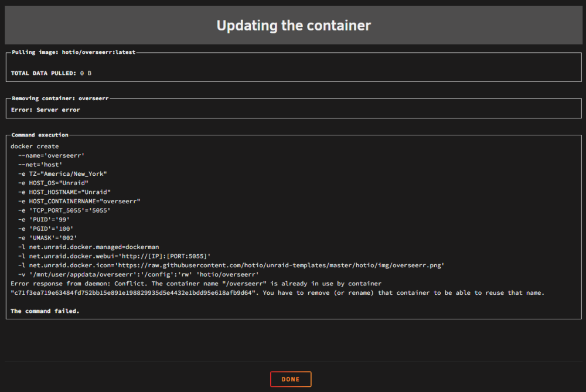The image size is (586, 392).
Task: Select the 'Error: Server error' message
Action: (x=46, y=110)
